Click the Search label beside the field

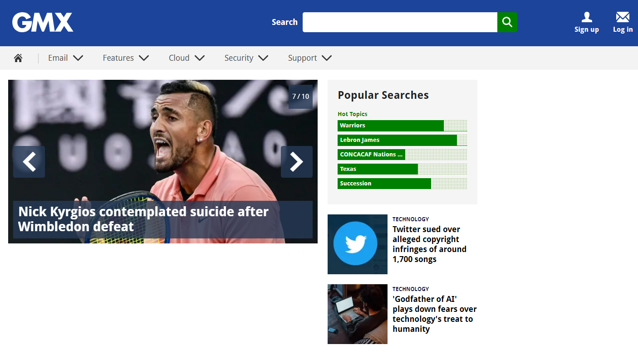click(x=285, y=22)
